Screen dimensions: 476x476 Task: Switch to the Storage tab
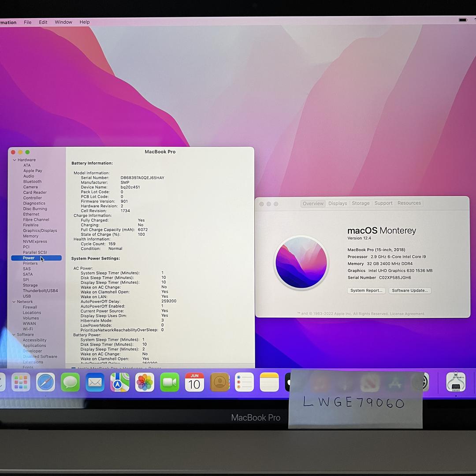point(361,203)
